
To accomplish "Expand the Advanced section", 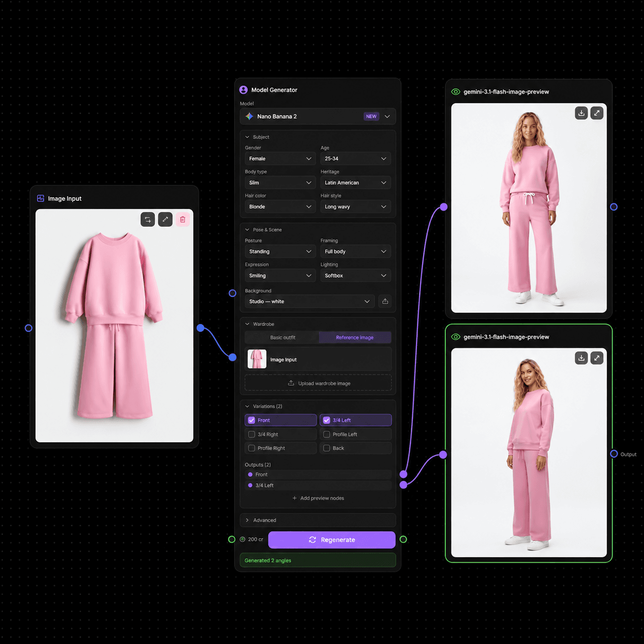I will pos(318,520).
